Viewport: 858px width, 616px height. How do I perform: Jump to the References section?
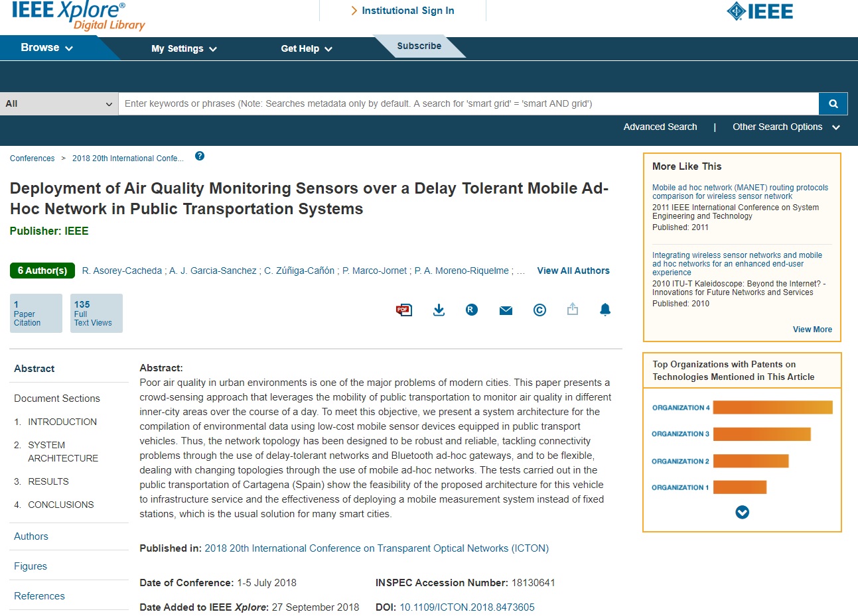(39, 596)
